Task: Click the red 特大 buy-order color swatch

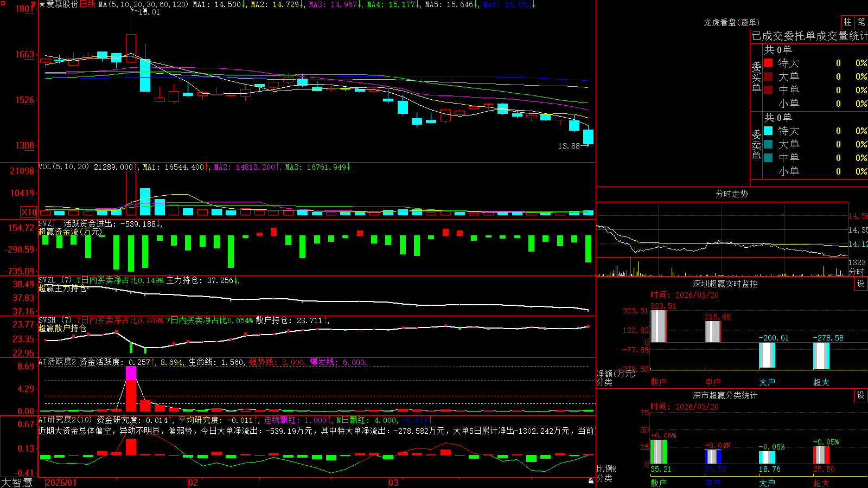Action: coord(768,63)
